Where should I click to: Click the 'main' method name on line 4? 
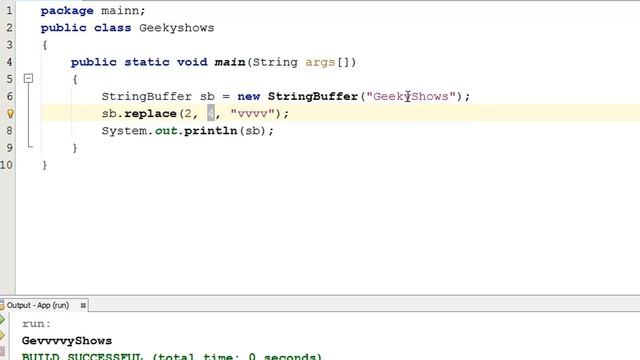click(x=230, y=62)
